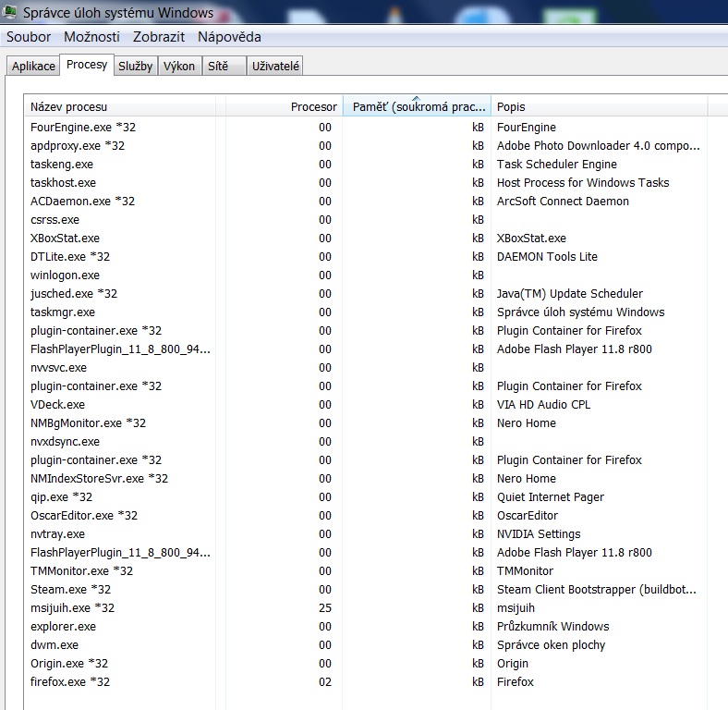Select the taskmgr.exe process row
The height and width of the screenshot is (710, 728).
coord(365,312)
